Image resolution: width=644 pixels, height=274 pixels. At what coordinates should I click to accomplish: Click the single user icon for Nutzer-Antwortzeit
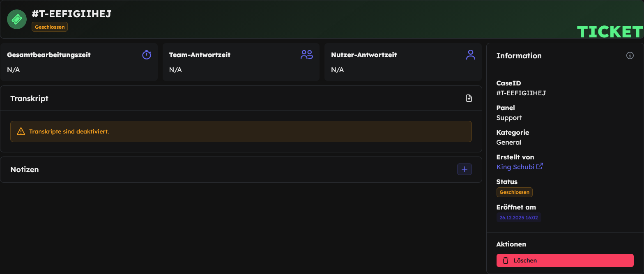click(471, 55)
